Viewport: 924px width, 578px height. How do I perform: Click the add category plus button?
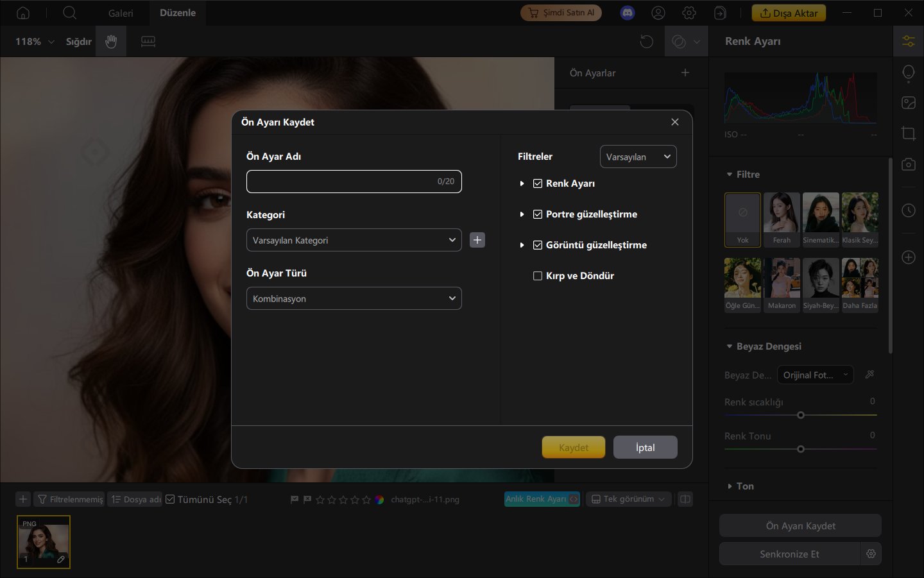477,240
